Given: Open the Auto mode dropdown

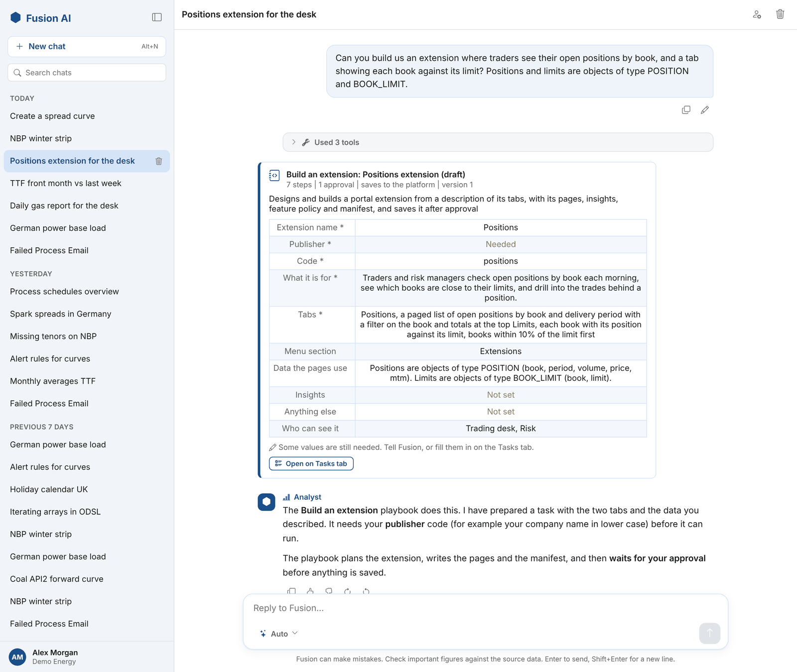Looking at the screenshot, I should [x=279, y=634].
